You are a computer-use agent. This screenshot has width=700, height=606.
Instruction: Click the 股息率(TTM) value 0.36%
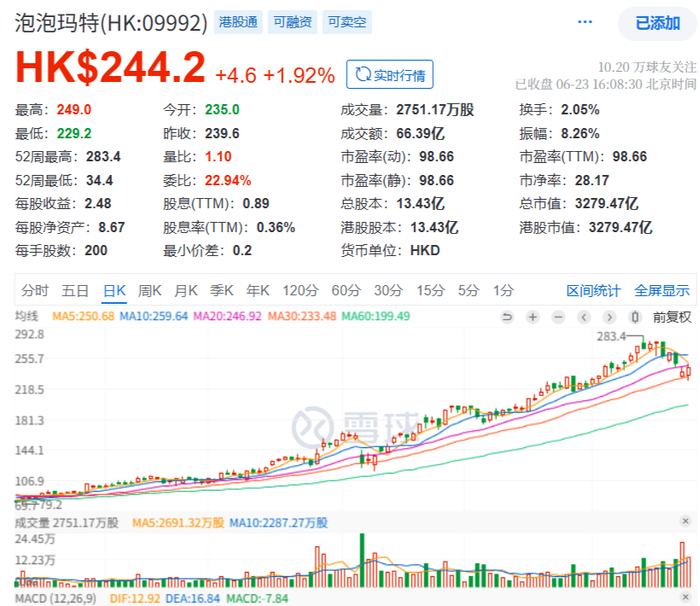tap(275, 227)
